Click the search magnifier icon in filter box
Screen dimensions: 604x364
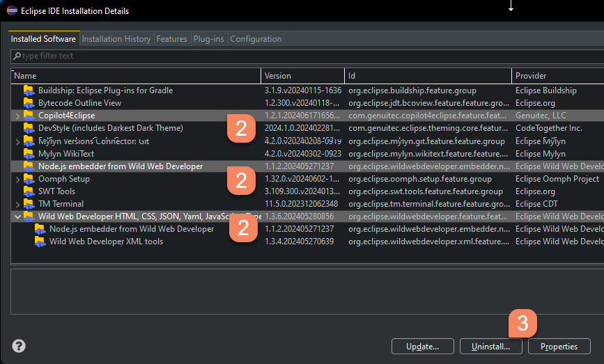tap(17, 56)
